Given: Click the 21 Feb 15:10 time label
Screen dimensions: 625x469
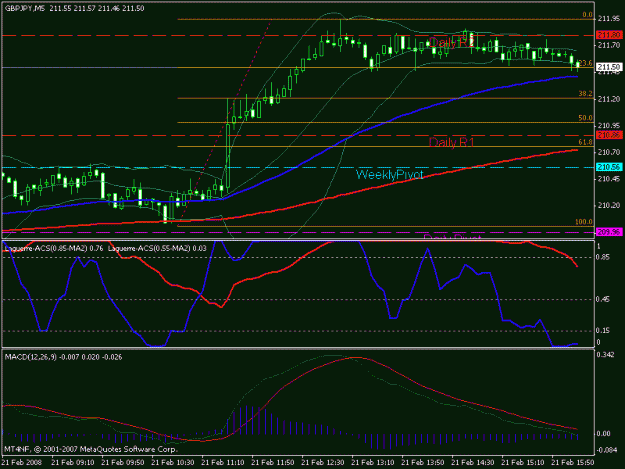Looking at the screenshot, I should (522, 462).
